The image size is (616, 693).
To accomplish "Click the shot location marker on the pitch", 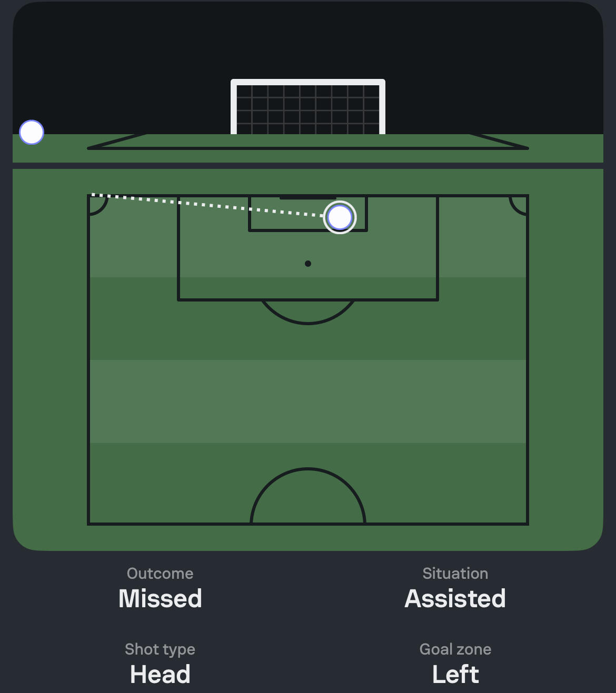I will pyautogui.click(x=340, y=217).
